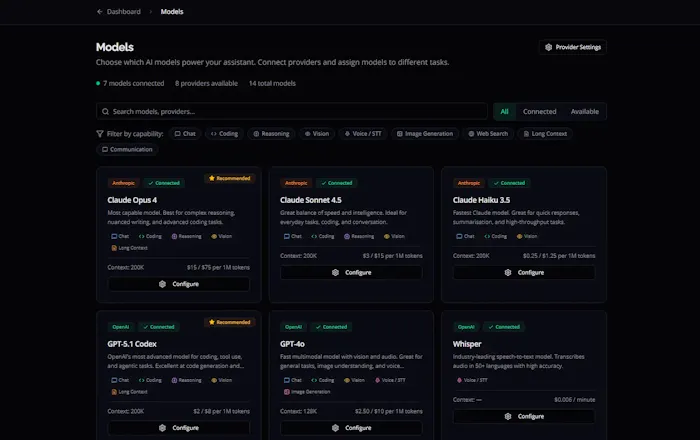Configure GPT-5.1 Codex
Viewport: 700px width, 440px height.
(x=179, y=428)
